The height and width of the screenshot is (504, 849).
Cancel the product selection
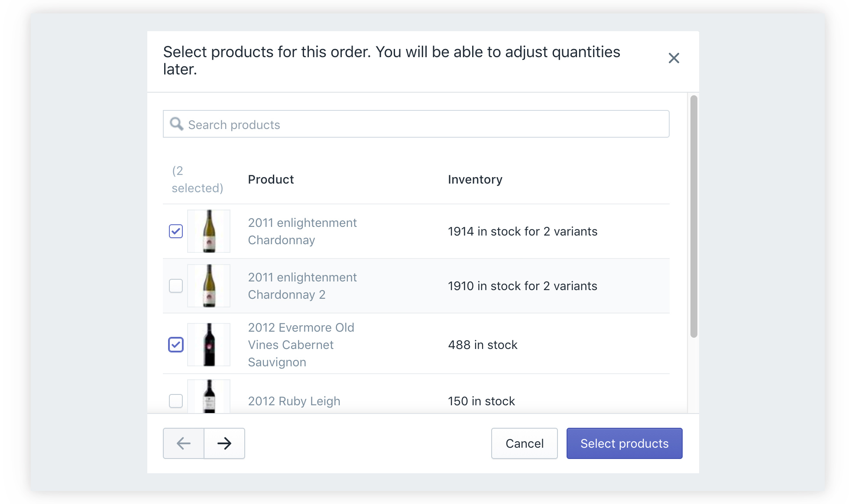click(x=525, y=443)
